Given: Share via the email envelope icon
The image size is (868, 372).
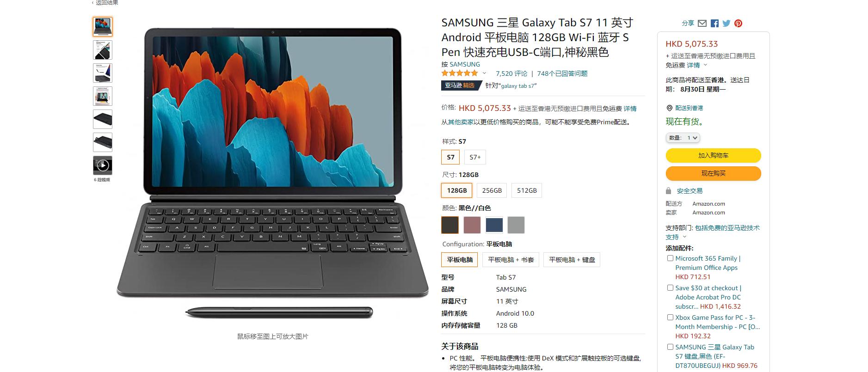Looking at the screenshot, I should (702, 23).
